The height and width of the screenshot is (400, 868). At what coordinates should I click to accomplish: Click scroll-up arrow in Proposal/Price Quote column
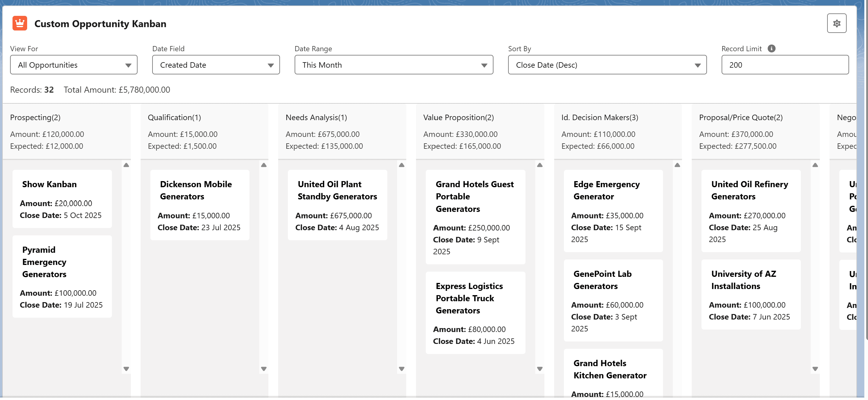[815, 165]
